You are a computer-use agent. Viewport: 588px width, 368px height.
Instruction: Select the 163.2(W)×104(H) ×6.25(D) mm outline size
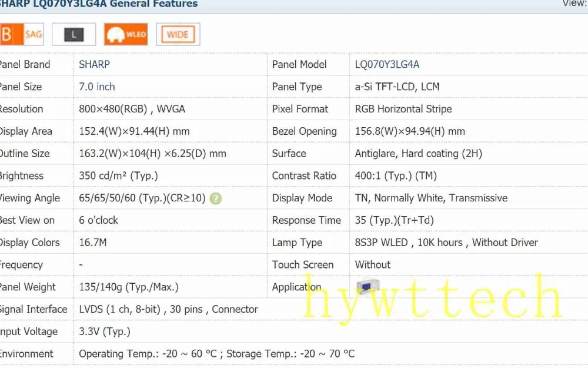tap(153, 154)
